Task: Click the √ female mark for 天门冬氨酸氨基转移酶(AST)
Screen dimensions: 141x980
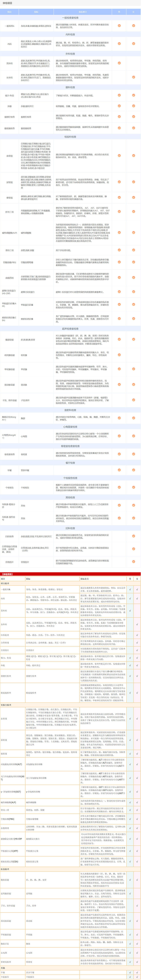Action: coord(137,778)
